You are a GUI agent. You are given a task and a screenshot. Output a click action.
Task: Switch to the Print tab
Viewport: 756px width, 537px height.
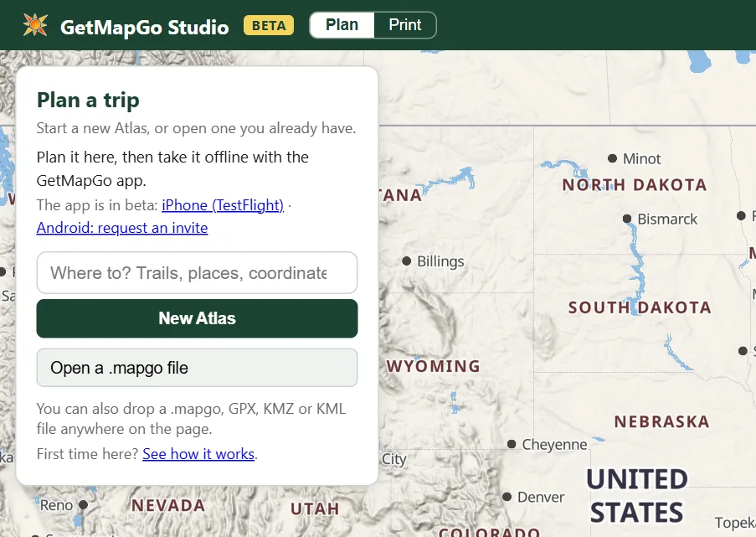[x=405, y=24]
